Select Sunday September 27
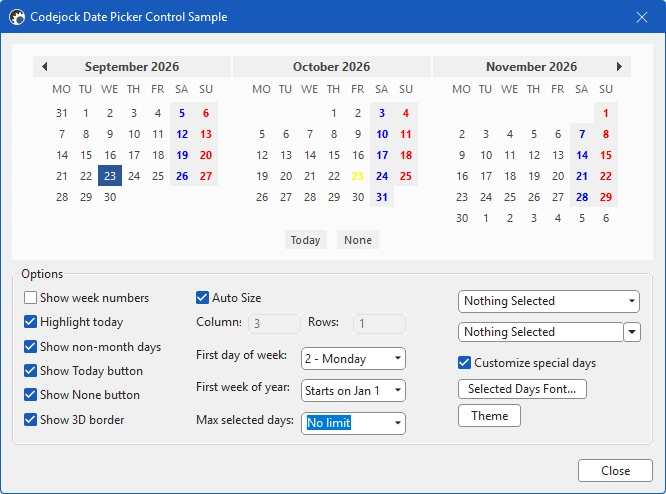The image size is (666, 494). (x=206, y=176)
